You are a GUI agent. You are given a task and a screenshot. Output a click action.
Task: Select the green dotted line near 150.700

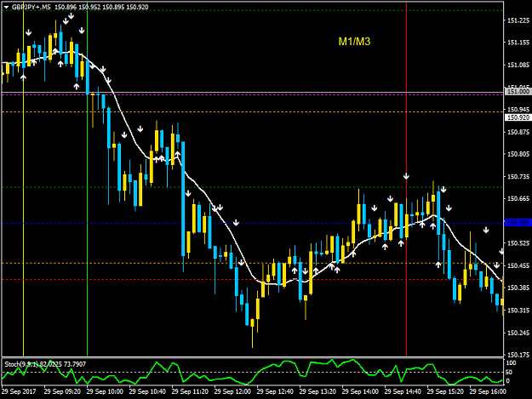tap(253, 187)
